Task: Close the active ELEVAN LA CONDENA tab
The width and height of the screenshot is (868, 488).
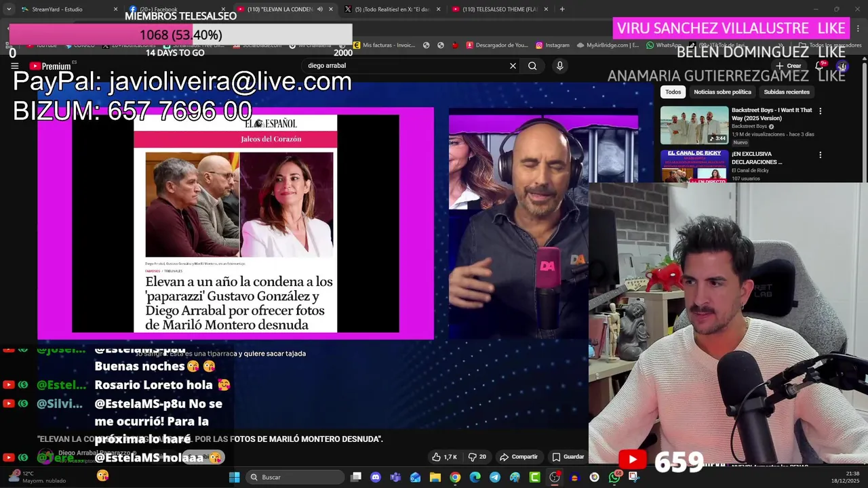Action: 331,9
